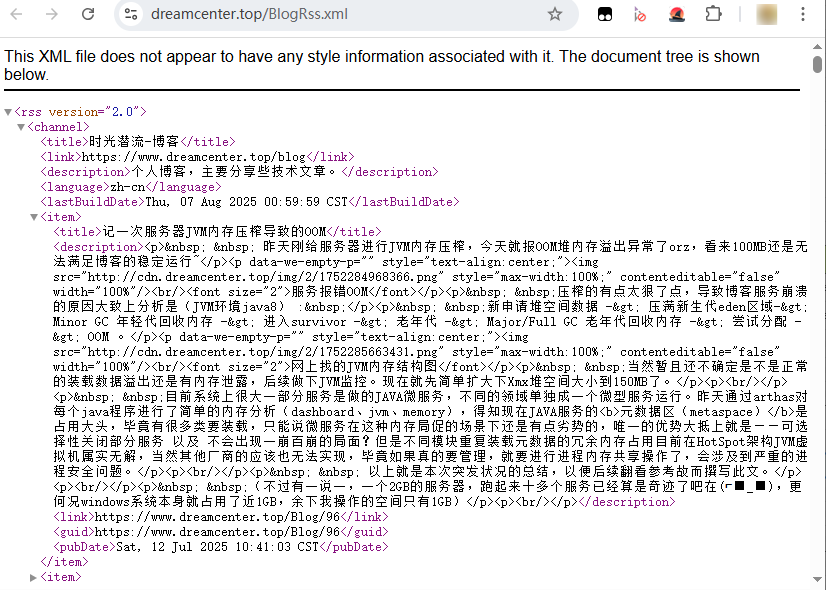The image size is (826, 590).
Task: Collapse the rss root node
Action: 8,112
